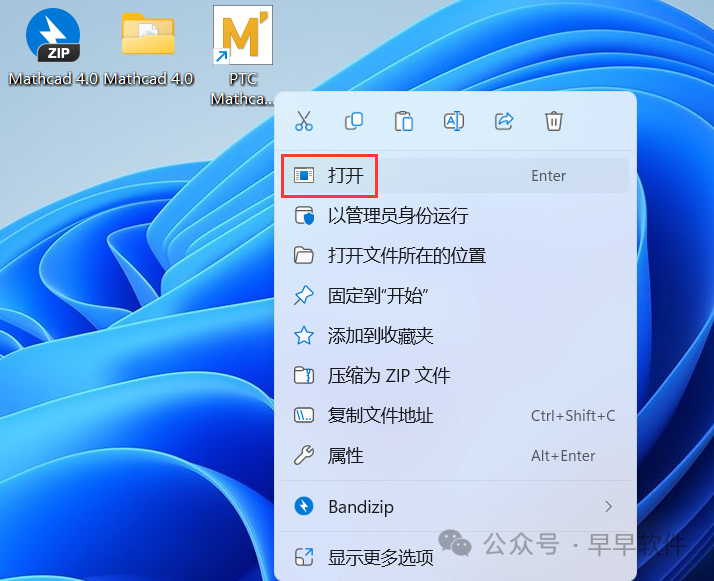The image size is (714, 581).
Task: Choose 固定到"开始" menu entry
Action: [455, 296]
